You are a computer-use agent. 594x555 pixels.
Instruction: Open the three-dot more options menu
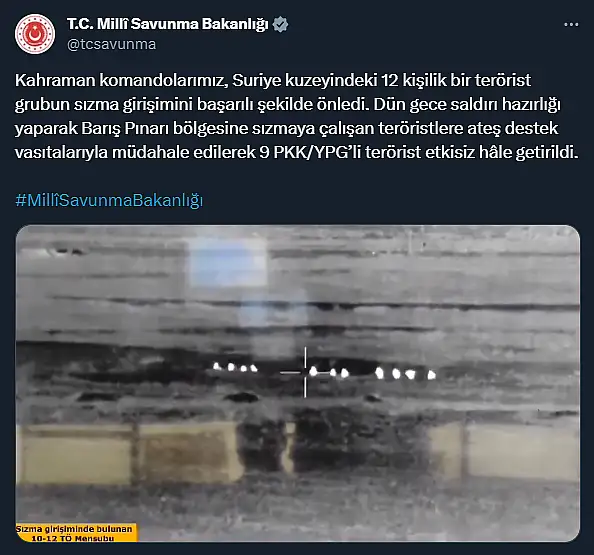tap(571, 25)
